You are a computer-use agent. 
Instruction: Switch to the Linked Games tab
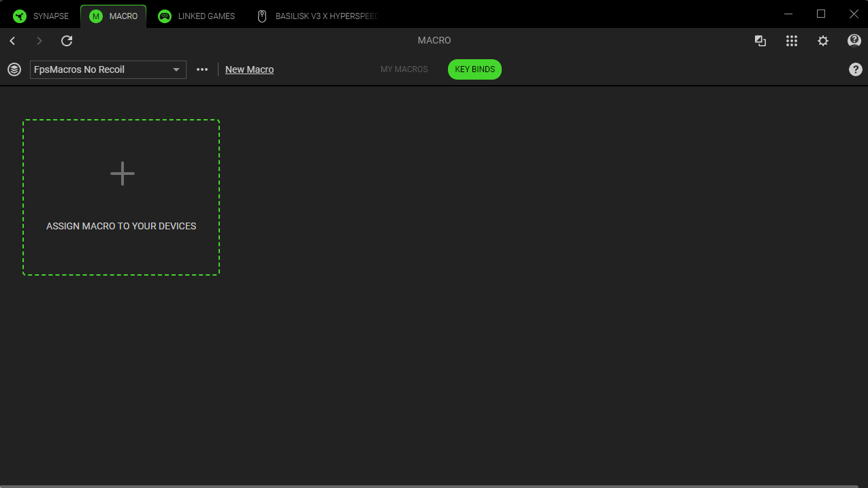(x=197, y=16)
